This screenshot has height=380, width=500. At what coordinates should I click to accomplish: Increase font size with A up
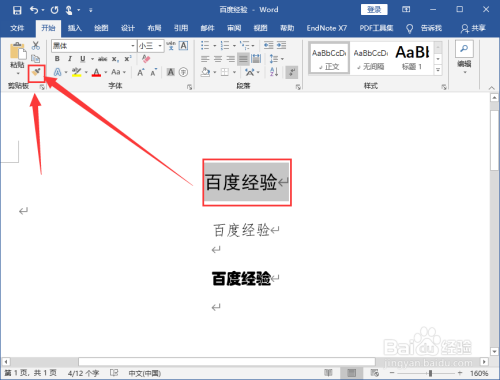141,72
